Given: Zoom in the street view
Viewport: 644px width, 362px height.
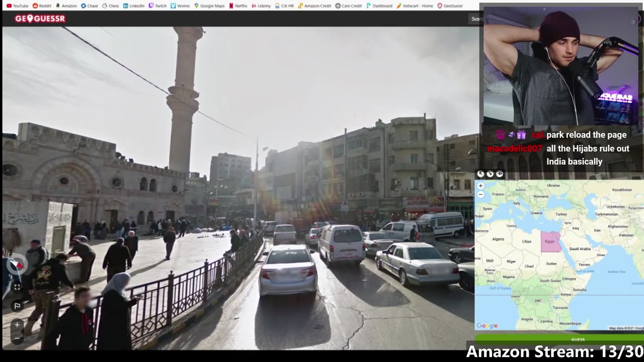Looking at the screenshot, I should (x=17, y=325).
